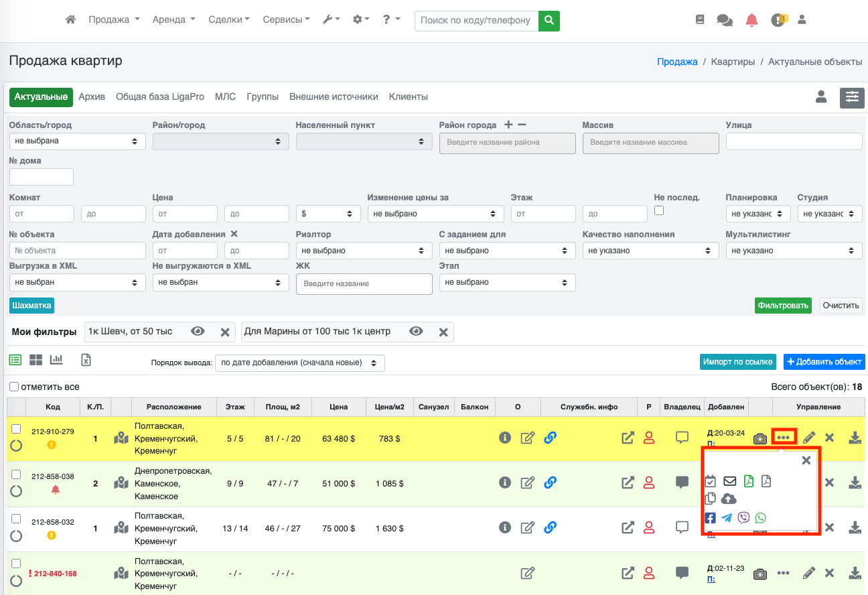This screenshot has width=868, height=595.
Task: Open the 'Сделки' top menu
Action: (x=228, y=20)
